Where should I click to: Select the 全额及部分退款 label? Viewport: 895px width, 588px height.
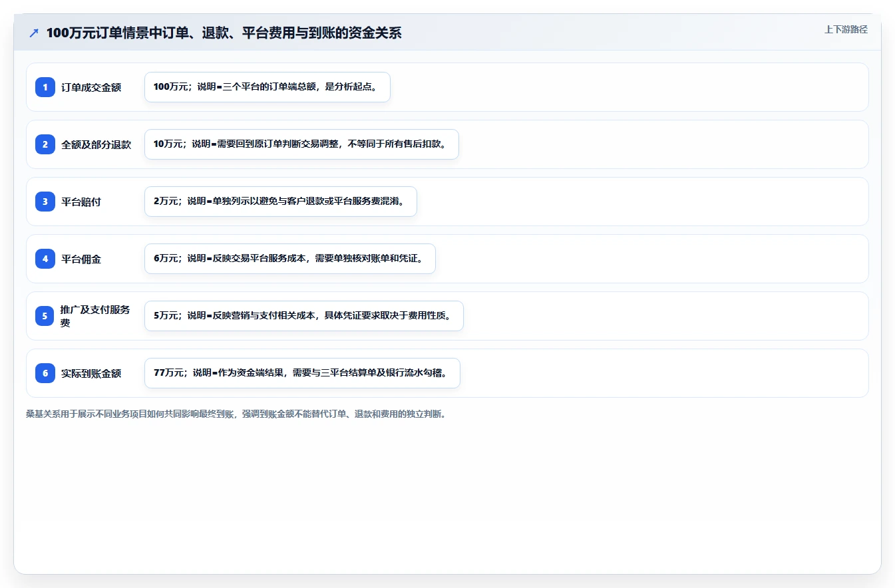pos(96,144)
